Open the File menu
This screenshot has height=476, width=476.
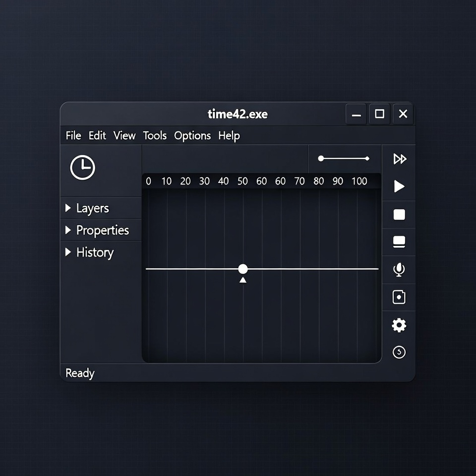click(x=73, y=136)
